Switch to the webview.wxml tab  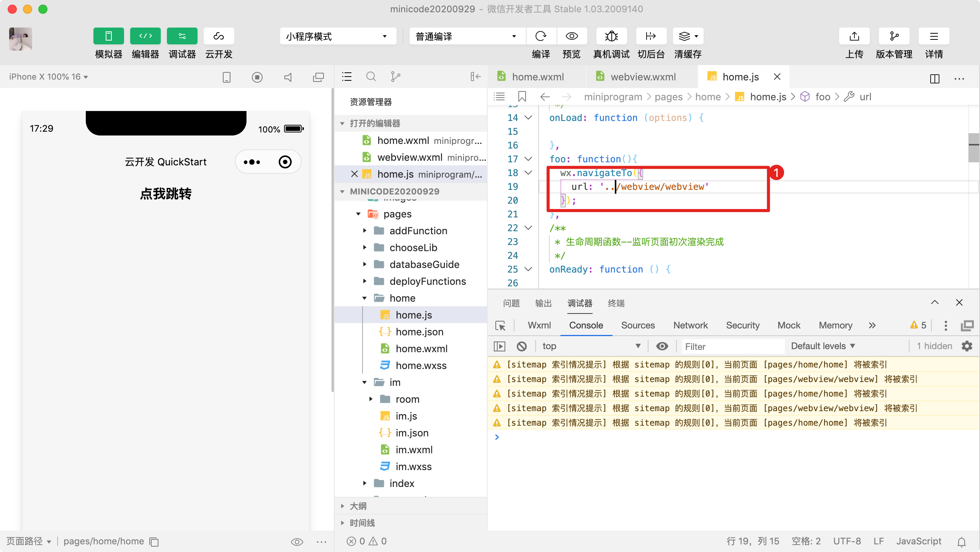coord(643,77)
